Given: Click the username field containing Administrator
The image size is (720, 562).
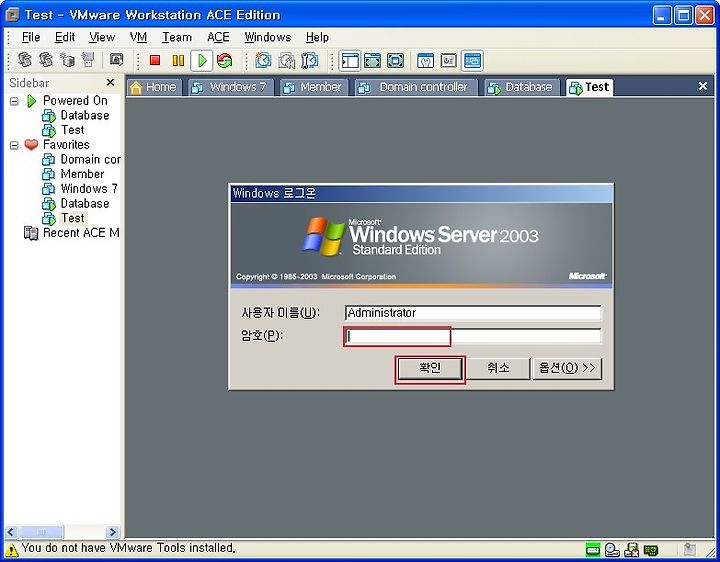Looking at the screenshot, I should (x=472, y=313).
